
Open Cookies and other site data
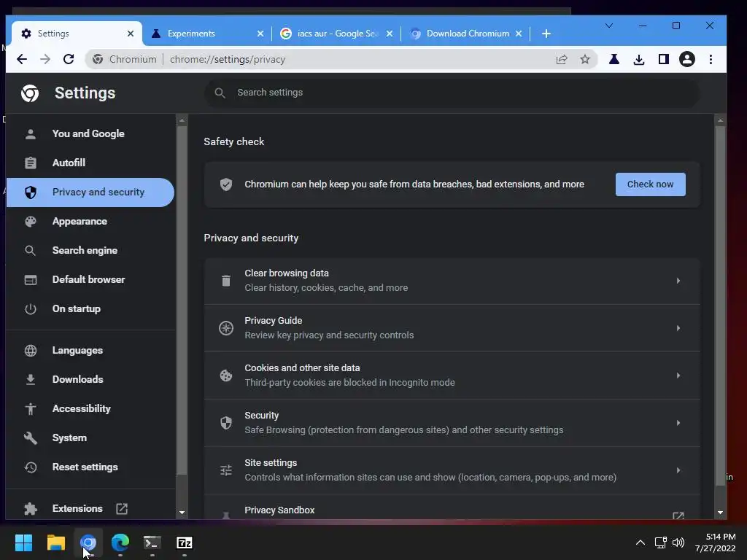[x=452, y=376]
